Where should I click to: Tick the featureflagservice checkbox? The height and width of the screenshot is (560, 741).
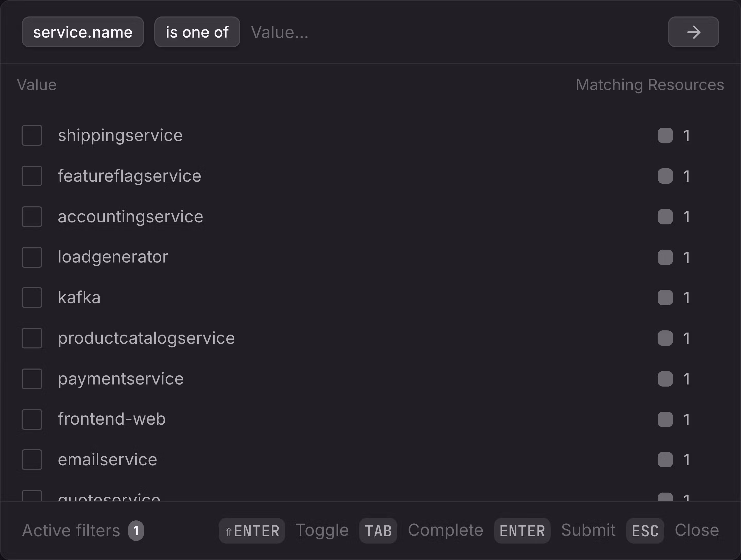pyautogui.click(x=32, y=176)
